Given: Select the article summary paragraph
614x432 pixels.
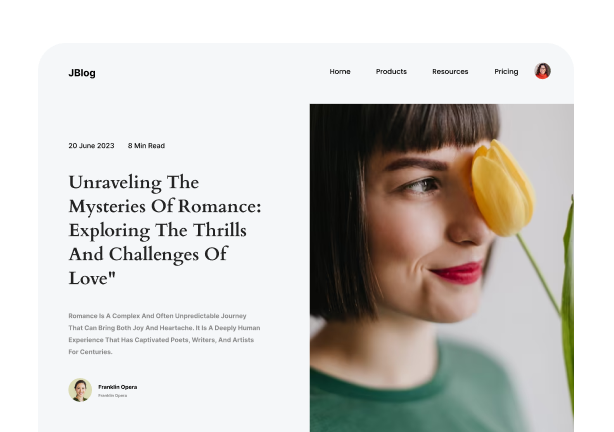Looking at the screenshot, I should click(x=164, y=334).
